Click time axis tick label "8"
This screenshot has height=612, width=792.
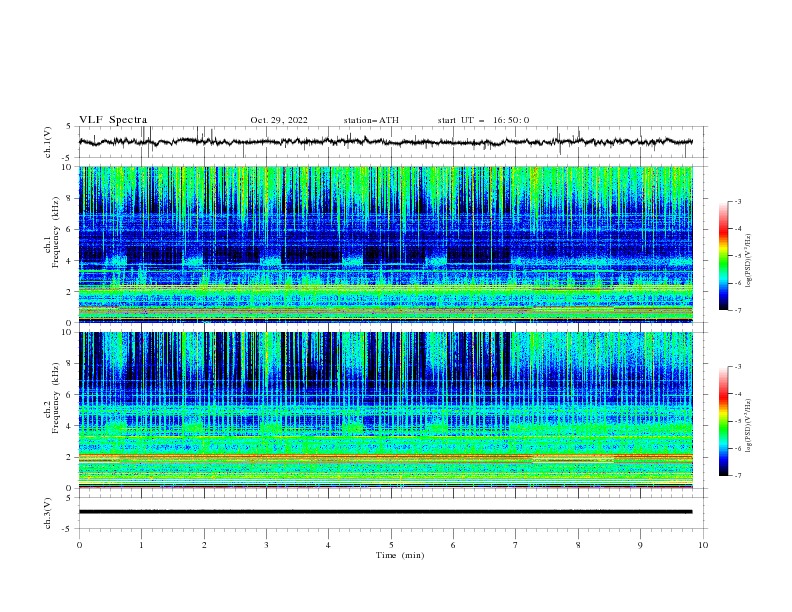coord(578,545)
